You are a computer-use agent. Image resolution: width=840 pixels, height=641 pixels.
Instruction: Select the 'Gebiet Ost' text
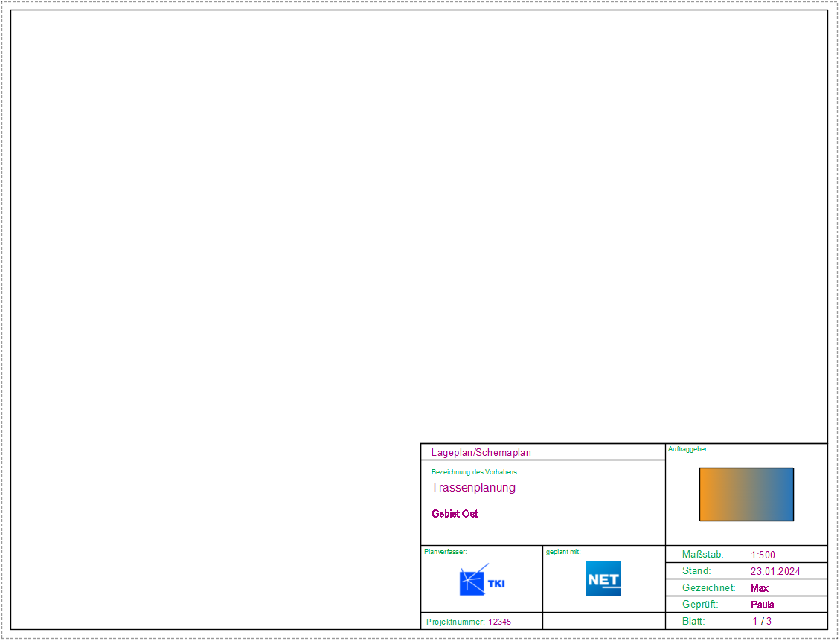click(x=455, y=514)
